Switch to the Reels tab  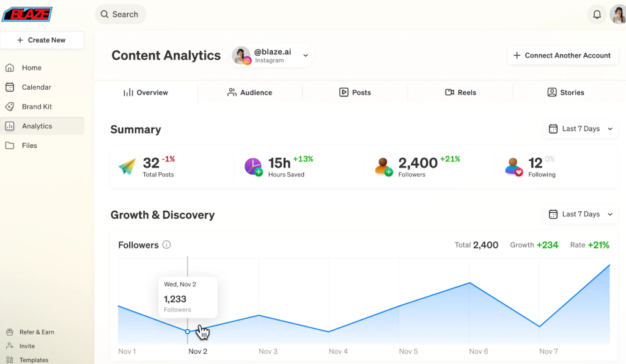click(460, 93)
